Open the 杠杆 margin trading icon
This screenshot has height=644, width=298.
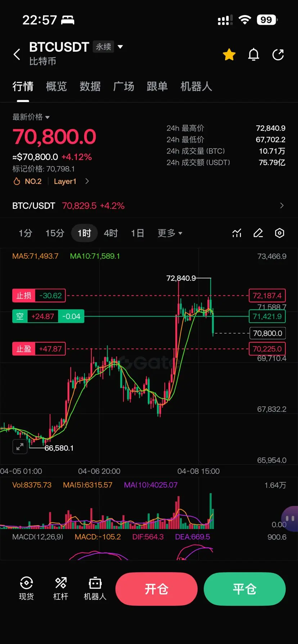click(60, 589)
